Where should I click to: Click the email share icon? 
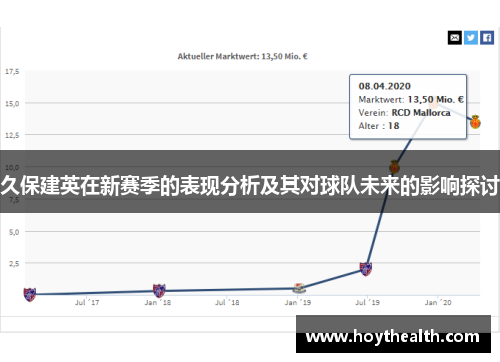454,38
